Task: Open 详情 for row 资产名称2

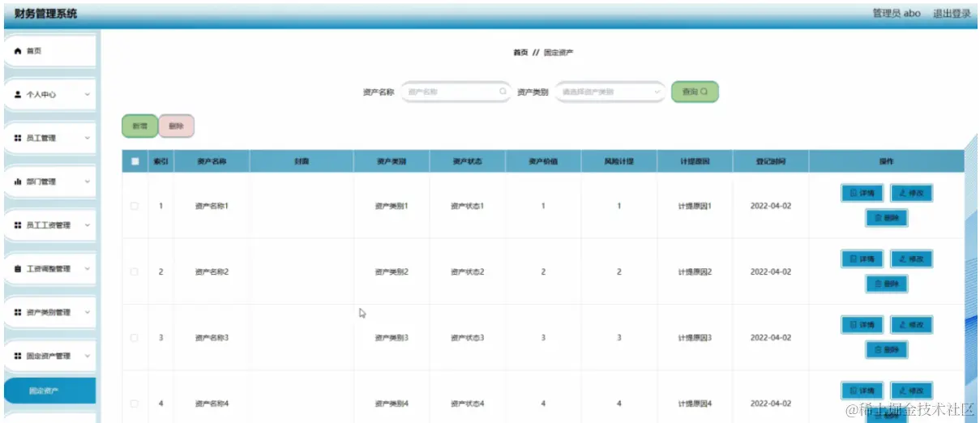Action: point(862,258)
